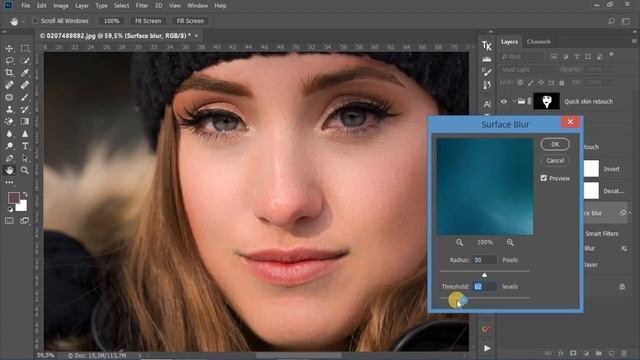Viewport: 640px width, 360px height.
Task: Reset default foreground and background colors
Action: [x=10, y=209]
